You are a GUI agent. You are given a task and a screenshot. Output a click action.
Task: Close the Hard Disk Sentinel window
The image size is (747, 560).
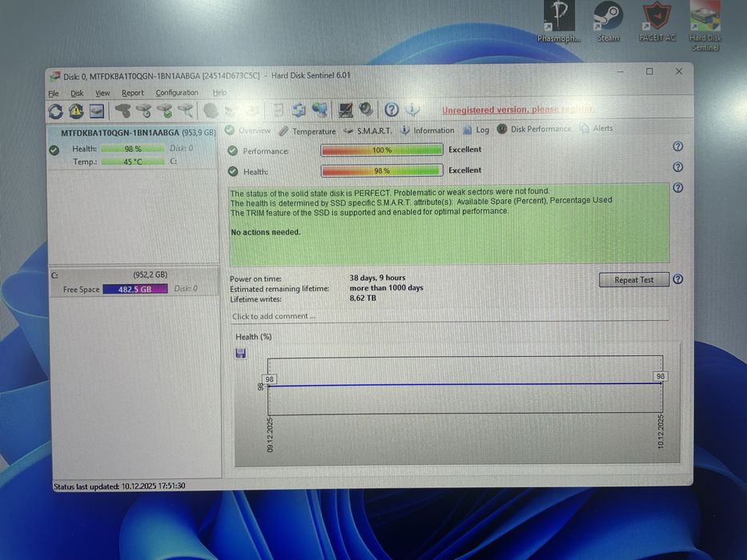click(679, 71)
